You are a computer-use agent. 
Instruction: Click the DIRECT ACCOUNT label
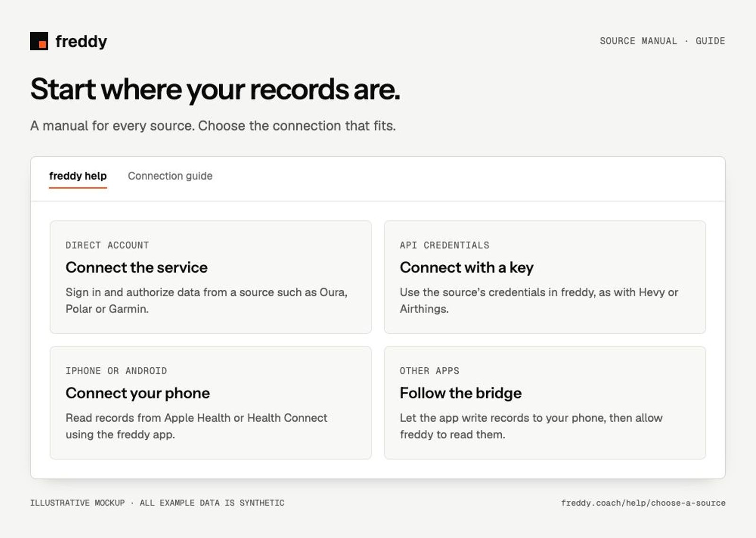pyautogui.click(x=107, y=245)
